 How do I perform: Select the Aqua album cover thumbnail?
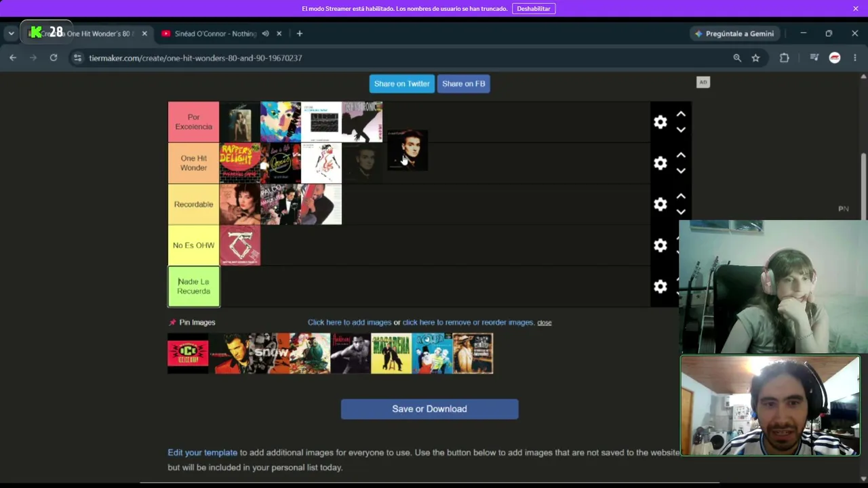(x=432, y=353)
